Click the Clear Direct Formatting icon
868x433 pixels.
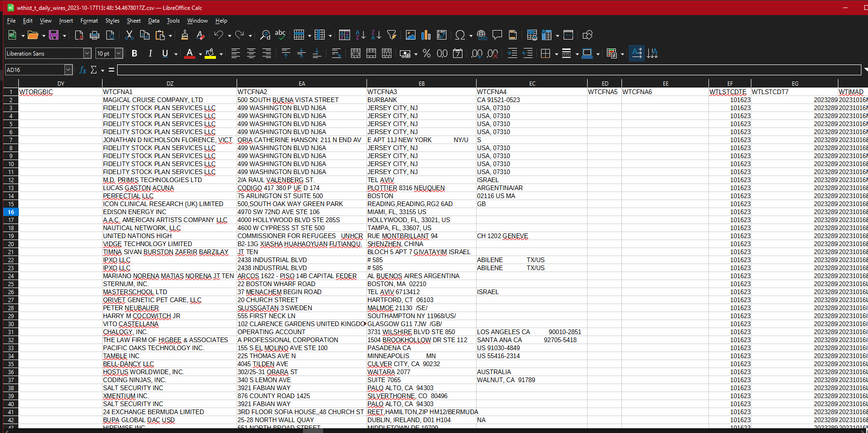200,35
